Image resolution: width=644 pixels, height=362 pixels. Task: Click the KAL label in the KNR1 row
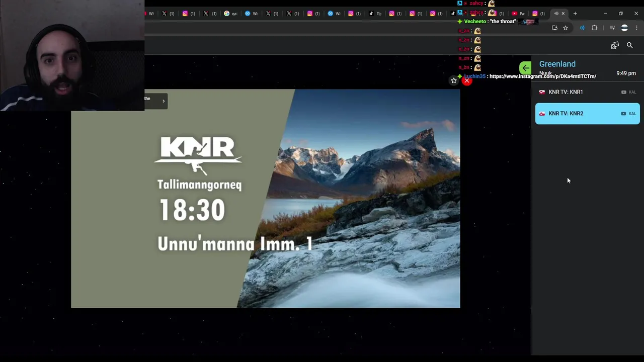[632, 92]
